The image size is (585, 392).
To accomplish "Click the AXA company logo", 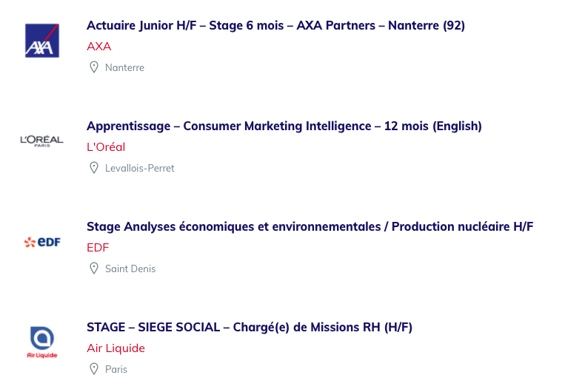I will click(x=41, y=41).
